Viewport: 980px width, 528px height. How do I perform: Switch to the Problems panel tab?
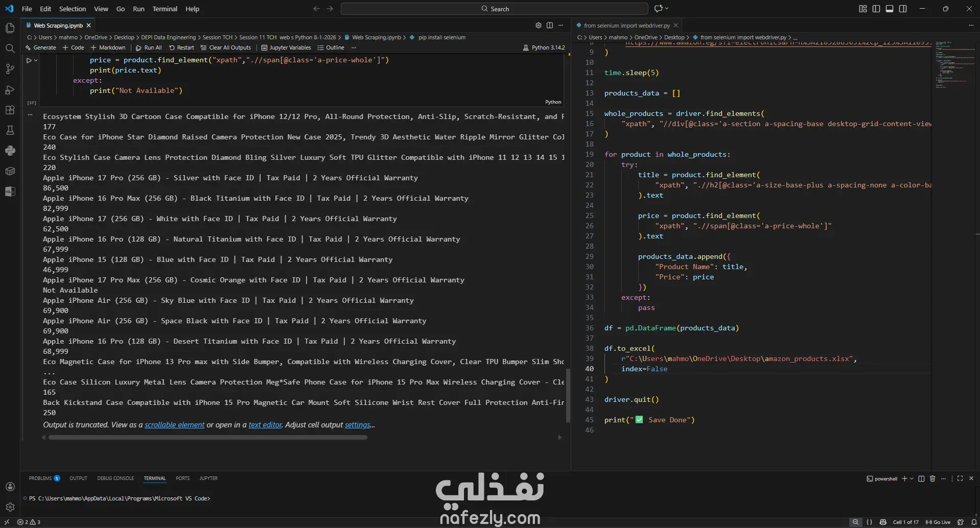(44, 478)
